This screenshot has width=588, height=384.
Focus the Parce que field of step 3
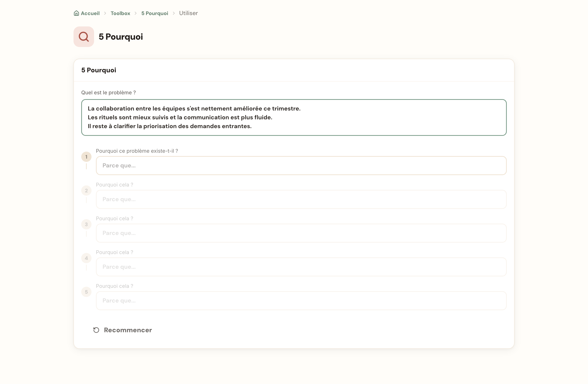click(x=301, y=233)
